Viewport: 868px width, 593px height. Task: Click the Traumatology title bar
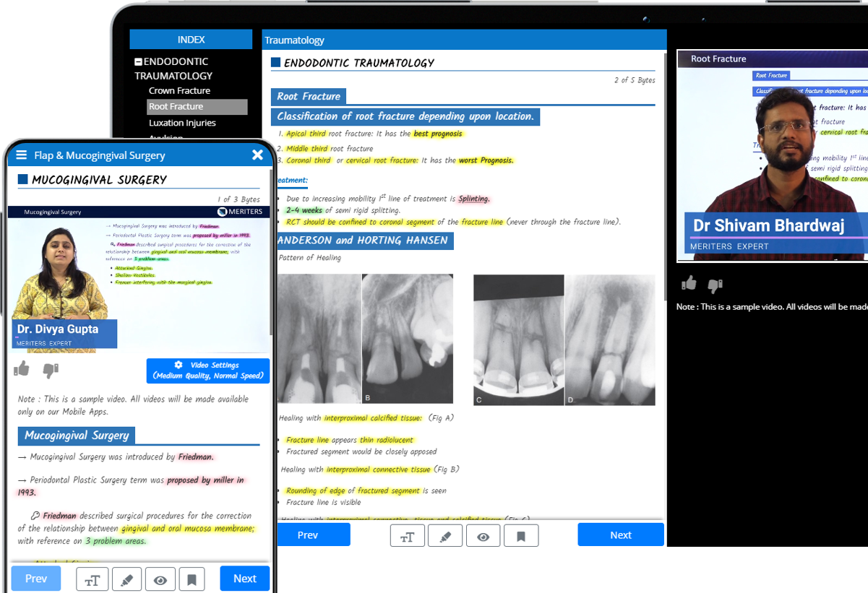pos(464,40)
